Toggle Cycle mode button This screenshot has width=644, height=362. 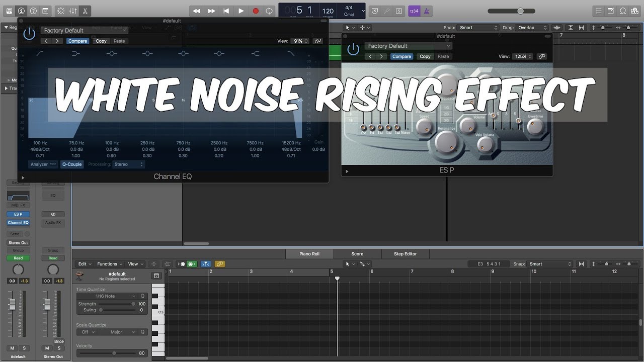pos(269,11)
